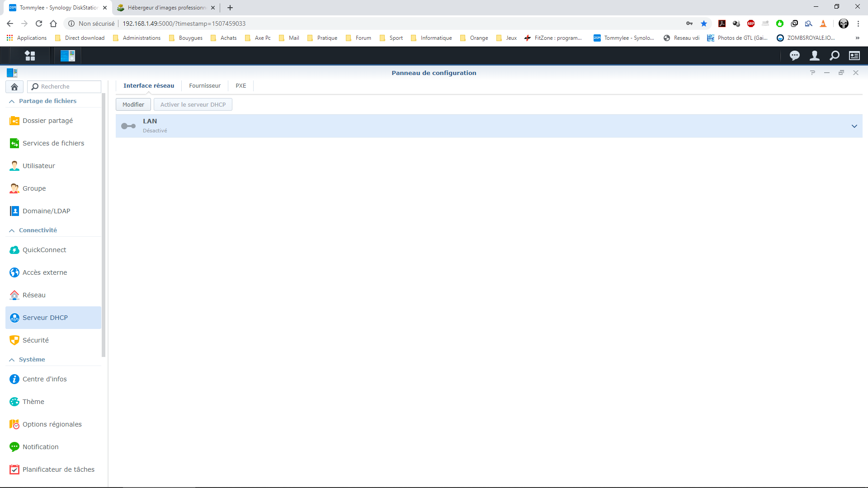
Task: Open Dossier partagé in sidebar
Action: 47,121
